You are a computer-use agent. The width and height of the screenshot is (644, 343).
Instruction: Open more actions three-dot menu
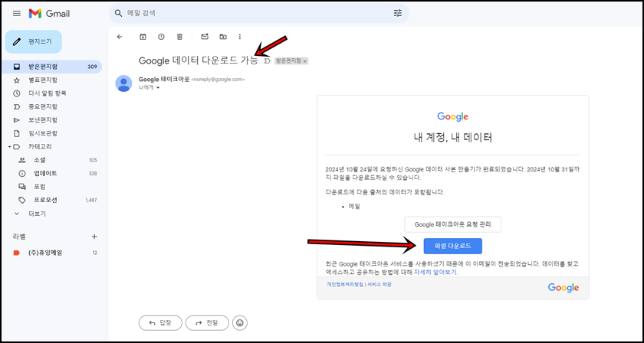(240, 37)
